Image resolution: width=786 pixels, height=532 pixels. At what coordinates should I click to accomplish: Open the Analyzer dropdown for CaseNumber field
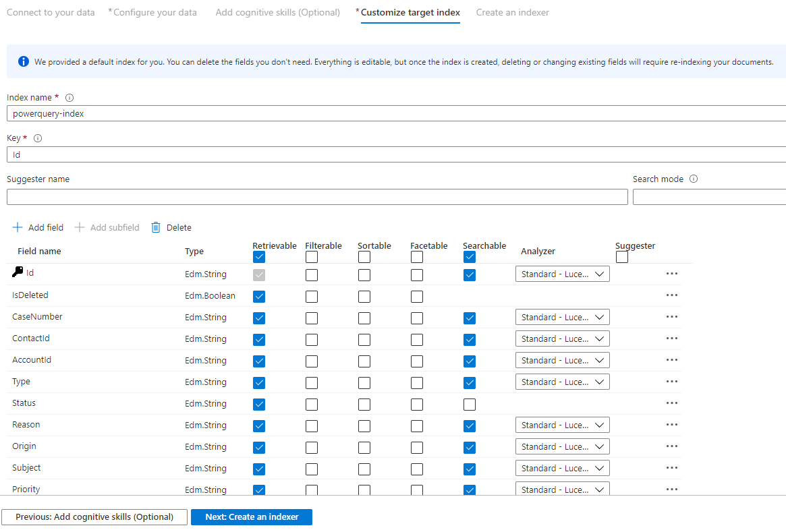(563, 317)
